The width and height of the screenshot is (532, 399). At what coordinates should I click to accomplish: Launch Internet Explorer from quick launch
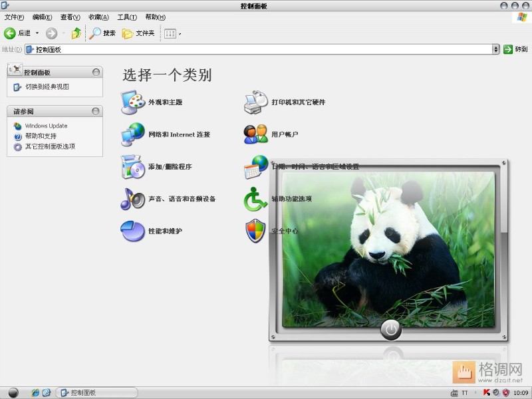[35, 392]
